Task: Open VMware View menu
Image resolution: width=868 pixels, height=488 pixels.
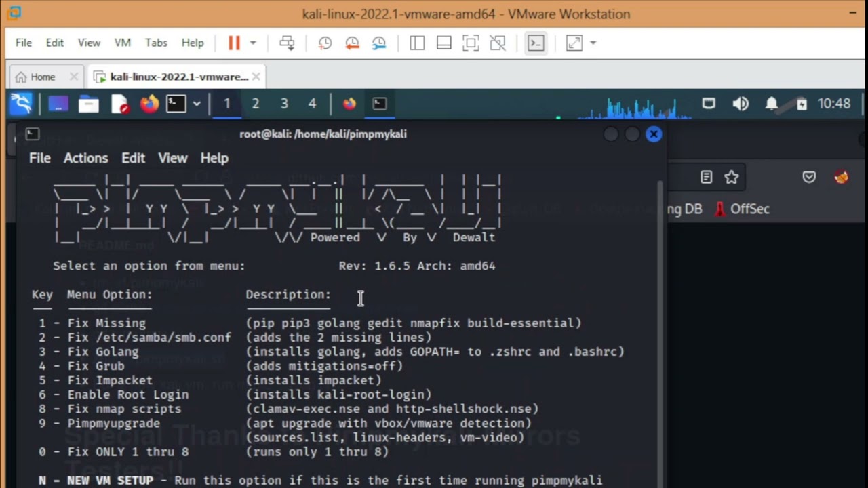Action: 89,43
